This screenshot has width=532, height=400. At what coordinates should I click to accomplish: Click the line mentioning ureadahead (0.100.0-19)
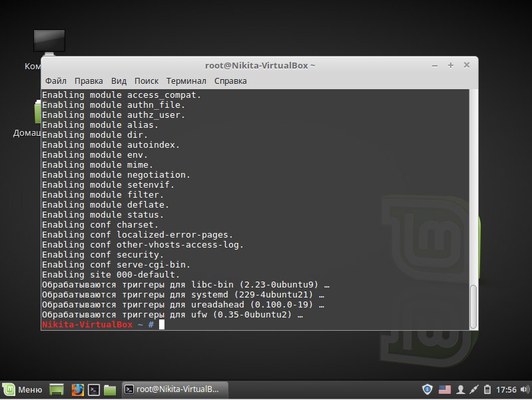click(x=183, y=305)
